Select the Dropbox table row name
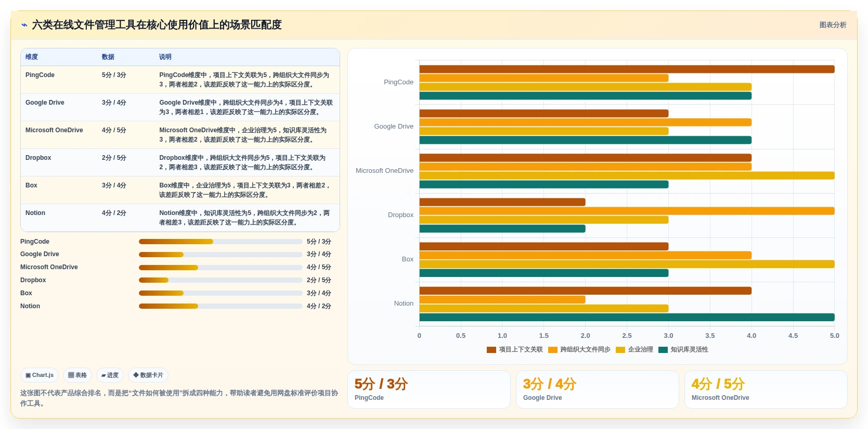This screenshot has width=868, height=429. (x=38, y=158)
